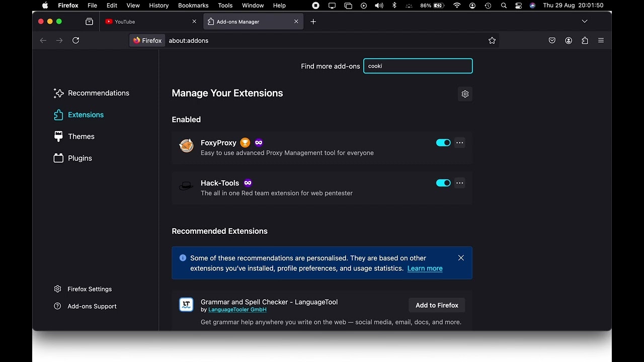Screen dimensions: 644x362
Task: List all tabs dropdown
Action: pyautogui.click(x=585, y=21)
